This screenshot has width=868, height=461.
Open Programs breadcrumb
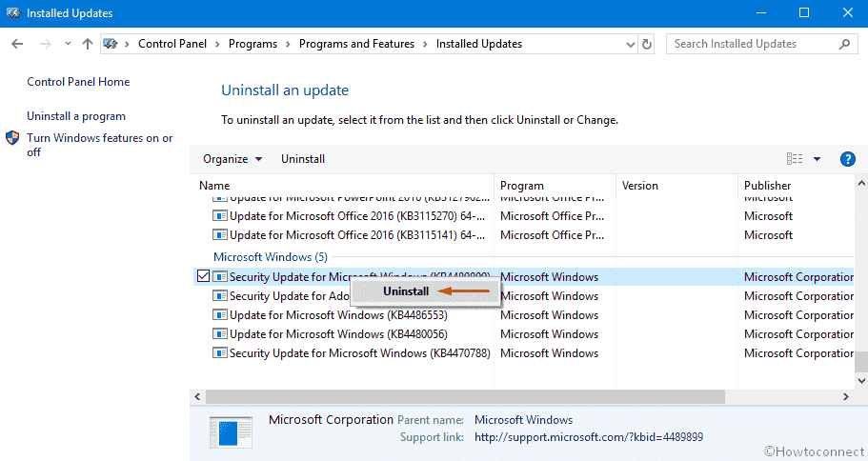(253, 44)
